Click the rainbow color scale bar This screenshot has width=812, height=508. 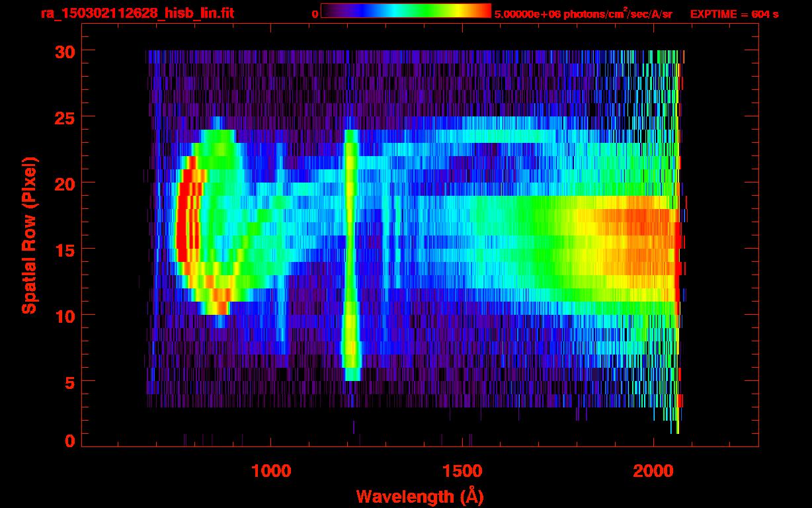pos(406,11)
